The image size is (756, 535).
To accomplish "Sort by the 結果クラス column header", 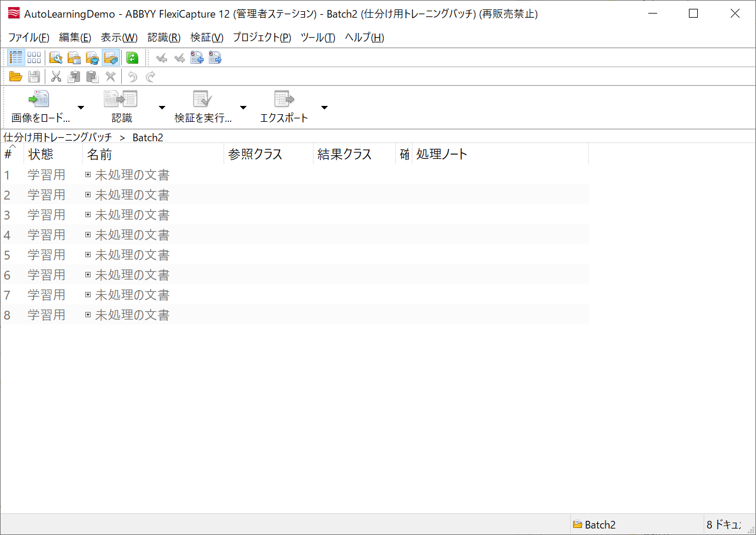I will 355,154.
